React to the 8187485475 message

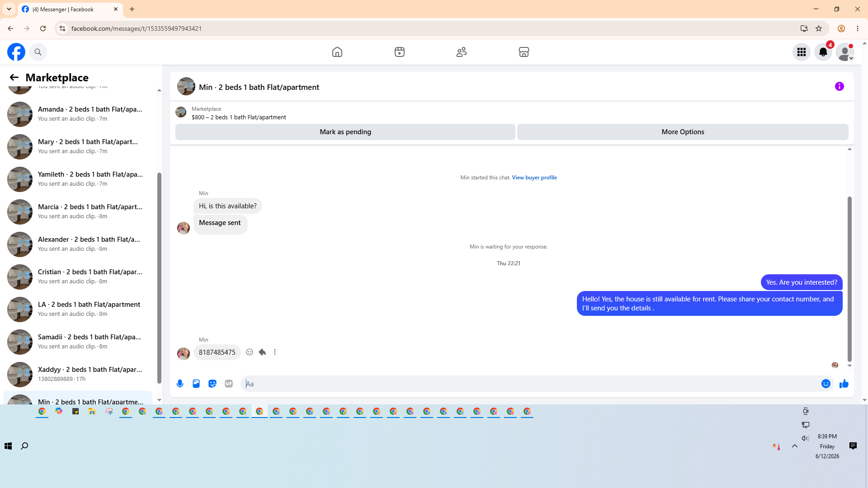click(x=250, y=352)
